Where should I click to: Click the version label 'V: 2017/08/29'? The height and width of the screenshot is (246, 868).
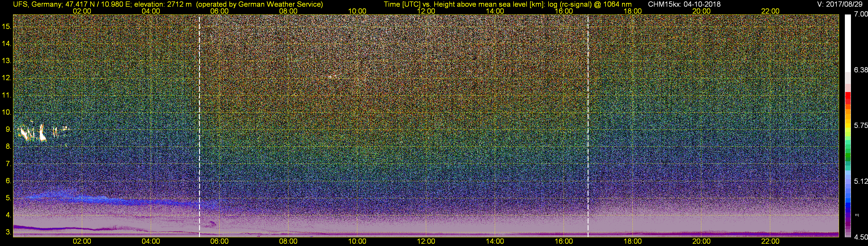point(840,4)
